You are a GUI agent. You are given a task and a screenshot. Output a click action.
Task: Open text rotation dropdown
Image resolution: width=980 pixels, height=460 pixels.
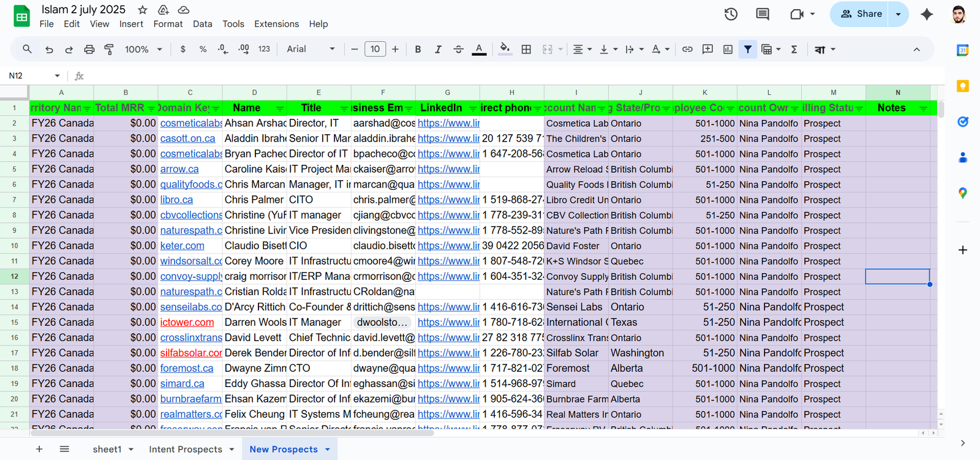tap(660, 50)
